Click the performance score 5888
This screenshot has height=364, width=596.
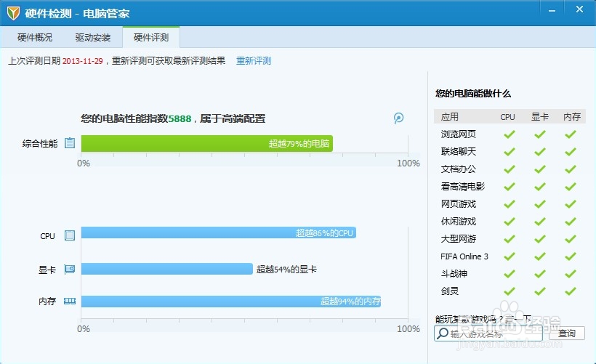(x=180, y=118)
